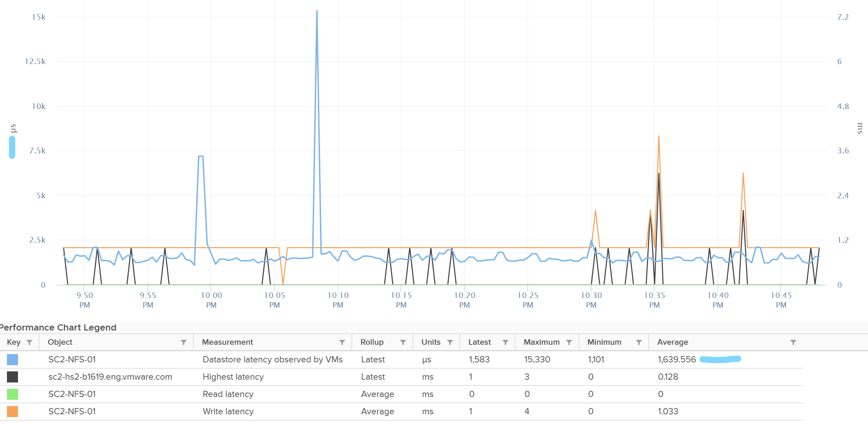Select the 'Highest latency' measurement cell
The width and height of the screenshot is (868, 424).
pos(233,377)
